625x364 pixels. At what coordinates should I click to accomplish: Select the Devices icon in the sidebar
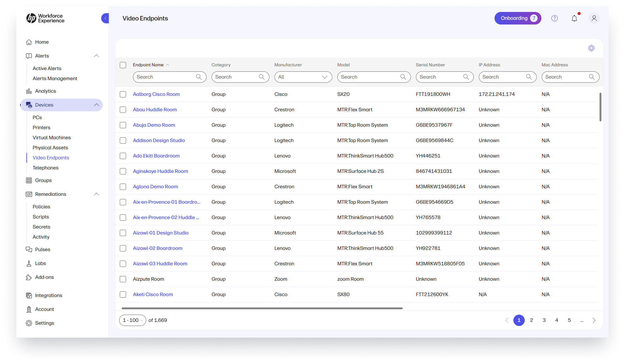[29, 105]
